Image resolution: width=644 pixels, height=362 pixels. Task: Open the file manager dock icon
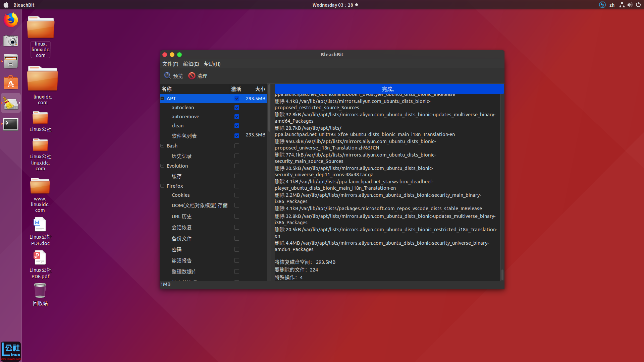11,62
